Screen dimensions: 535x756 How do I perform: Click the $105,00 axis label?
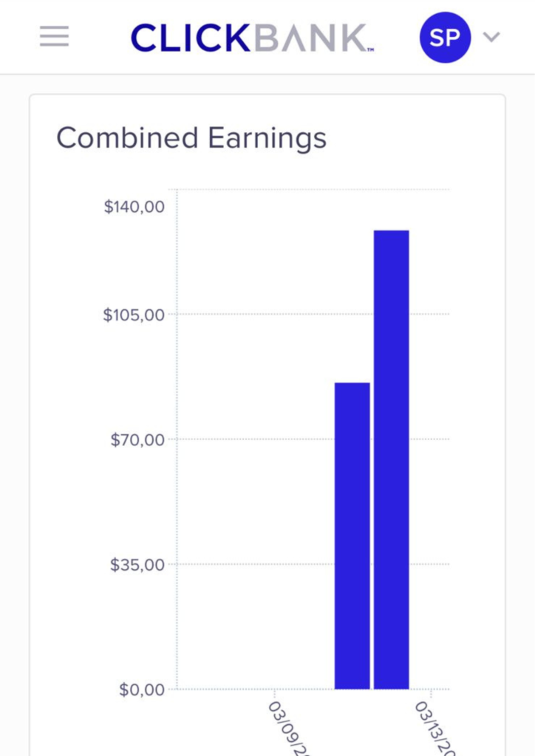pyautogui.click(x=134, y=315)
